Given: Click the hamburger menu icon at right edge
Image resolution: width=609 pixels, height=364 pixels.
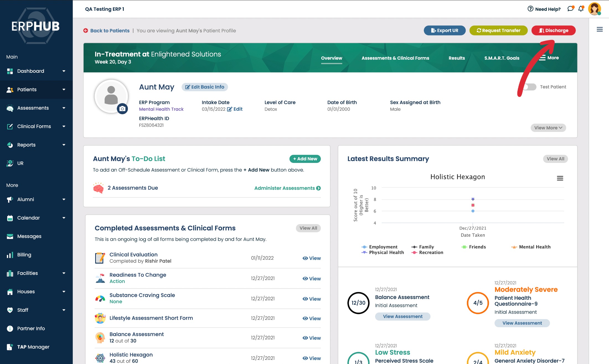Looking at the screenshot, I should 600,29.
